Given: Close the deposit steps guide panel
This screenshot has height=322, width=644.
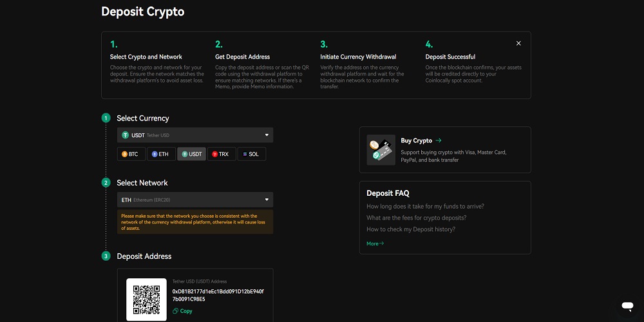Looking at the screenshot, I should pos(518,43).
